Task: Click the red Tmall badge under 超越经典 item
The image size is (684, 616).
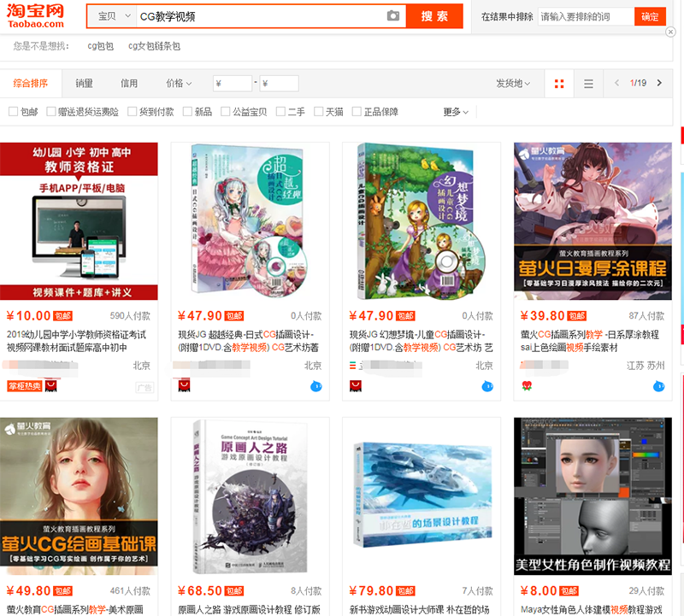Action: click(184, 386)
